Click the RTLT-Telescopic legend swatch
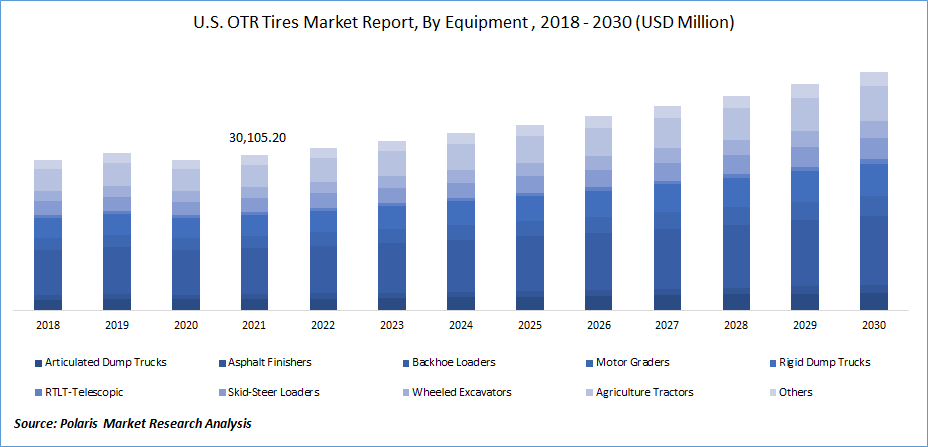 tap(39, 393)
